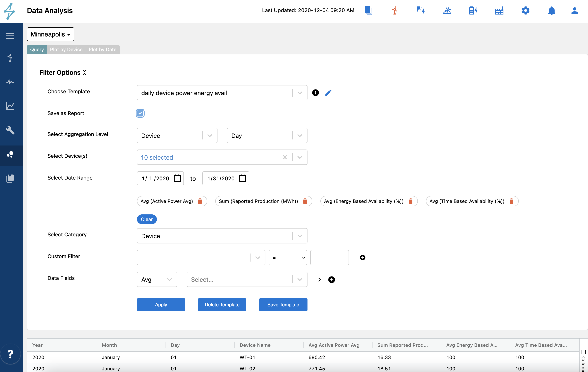Switch to the Plot by Device tab
Viewport: 588px width, 372px height.
(66, 49)
